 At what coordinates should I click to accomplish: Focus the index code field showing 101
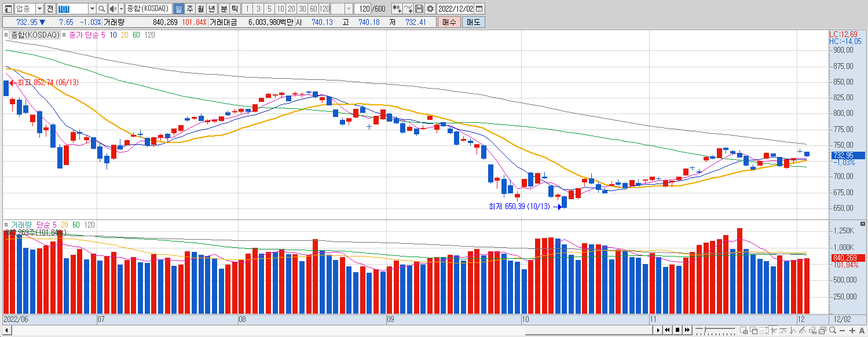tap(72, 9)
